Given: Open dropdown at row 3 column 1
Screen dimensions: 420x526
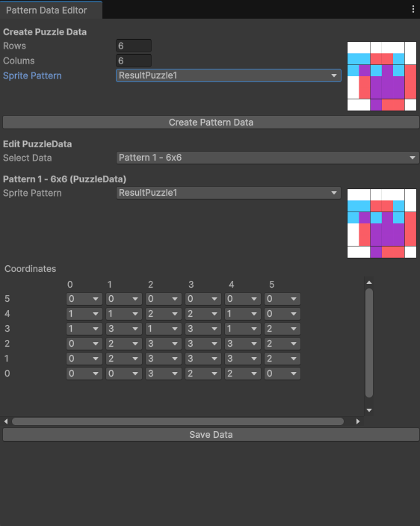Looking at the screenshot, I should point(124,329).
